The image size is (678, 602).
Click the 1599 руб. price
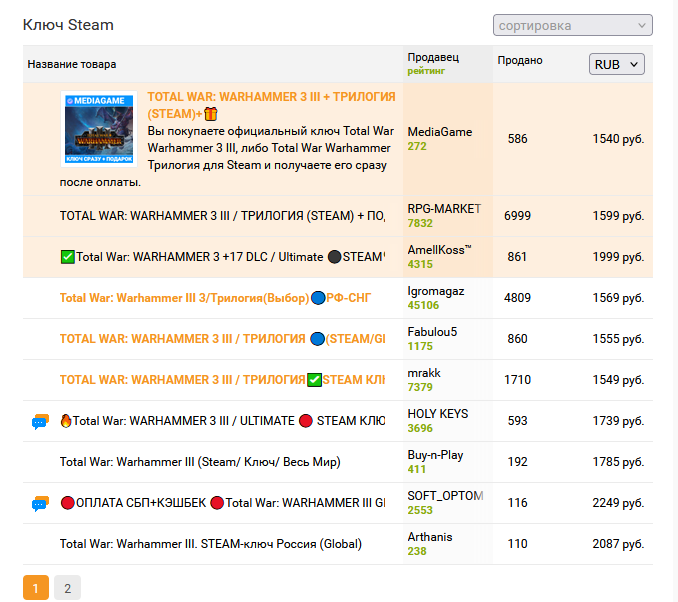click(x=618, y=216)
